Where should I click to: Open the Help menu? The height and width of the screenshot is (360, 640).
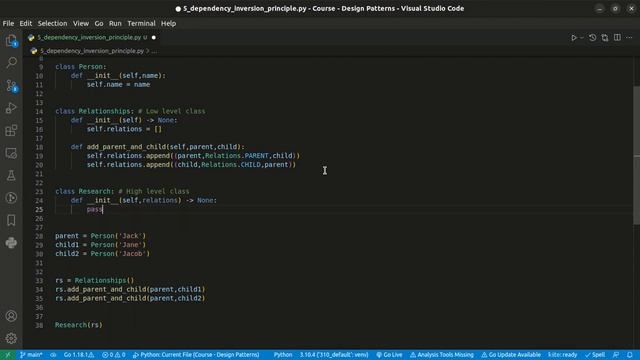click(168, 23)
